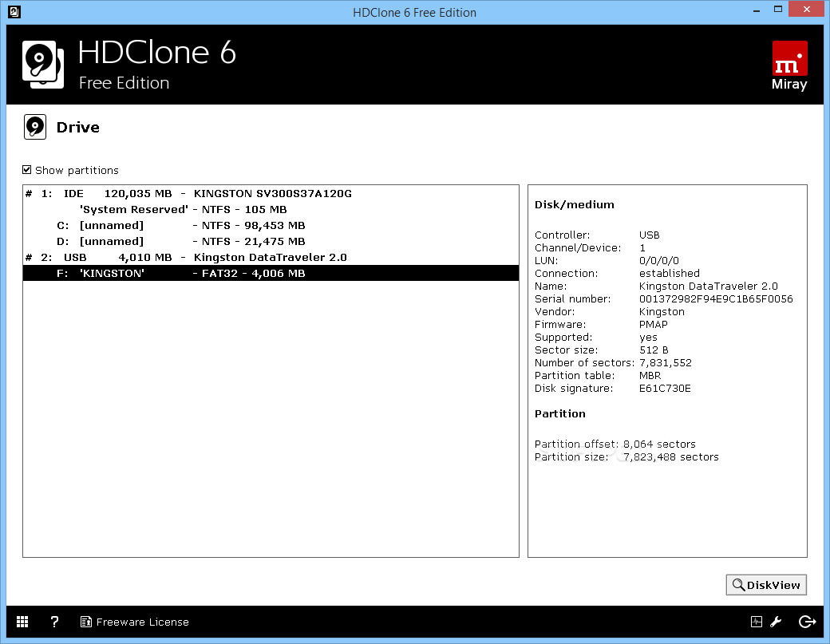Screen dimensions: 830x644
Task: Click the Partition offset 8,064 sectors text
Action: coord(615,444)
